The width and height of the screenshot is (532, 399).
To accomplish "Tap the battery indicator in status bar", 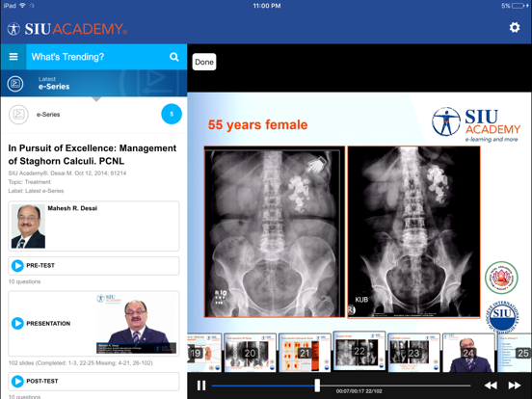I will (x=518, y=6).
